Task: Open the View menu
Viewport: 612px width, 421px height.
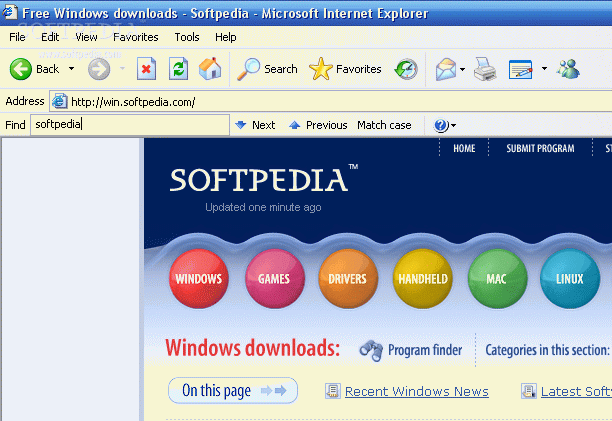Action: coord(86,37)
